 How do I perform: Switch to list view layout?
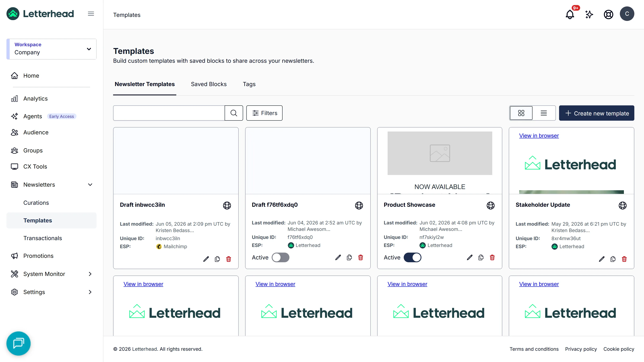click(544, 113)
